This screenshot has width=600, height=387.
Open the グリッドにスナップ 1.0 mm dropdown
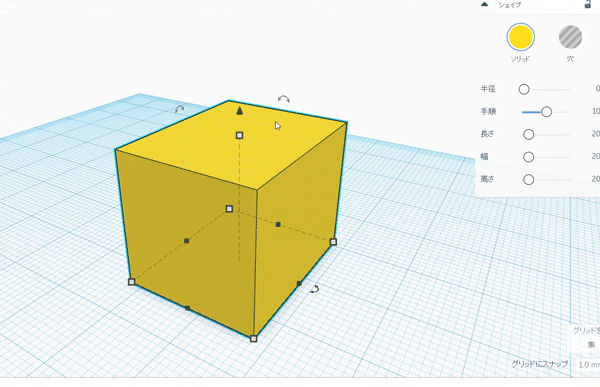pos(587,365)
